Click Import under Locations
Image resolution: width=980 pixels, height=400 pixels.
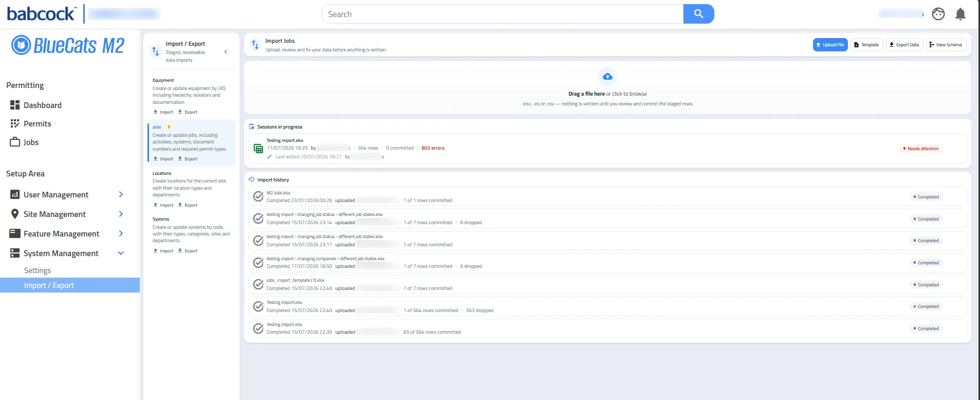tap(163, 205)
